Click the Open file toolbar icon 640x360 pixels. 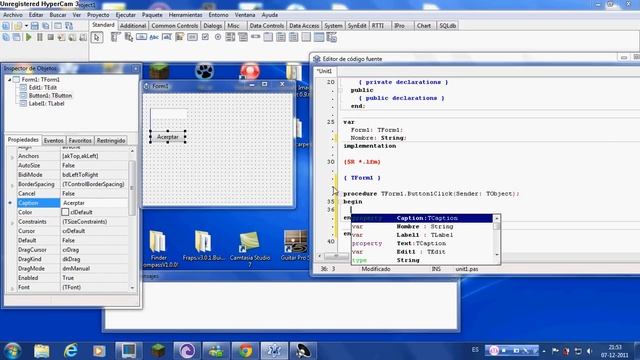pyautogui.click(x=18, y=26)
